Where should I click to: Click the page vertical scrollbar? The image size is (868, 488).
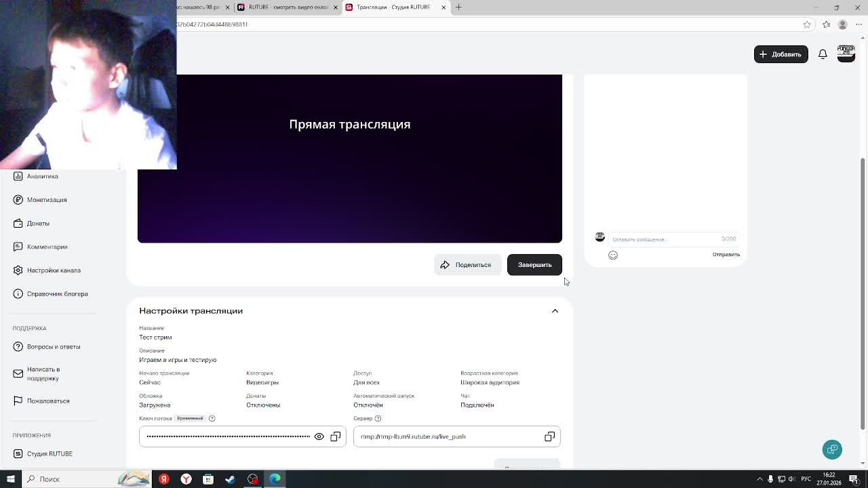pyautogui.click(x=863, y=293)
